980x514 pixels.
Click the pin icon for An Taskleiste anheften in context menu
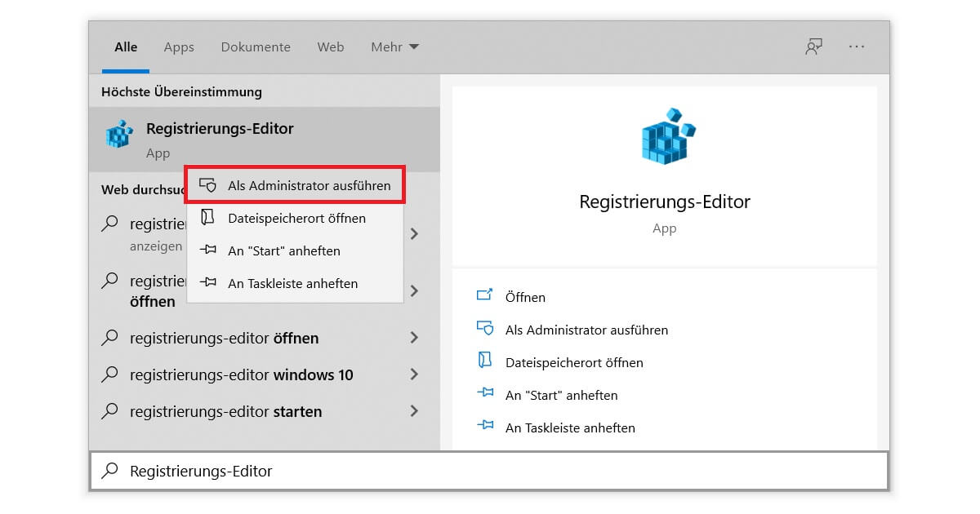207,283
